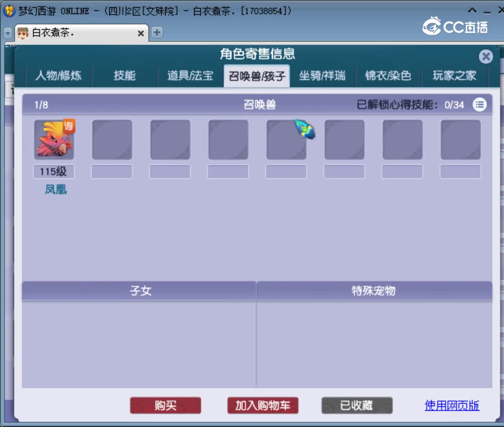Close the 角色寄售信息 dialog
This screenshot has width=504, height=427.
(x=486, y=57)
